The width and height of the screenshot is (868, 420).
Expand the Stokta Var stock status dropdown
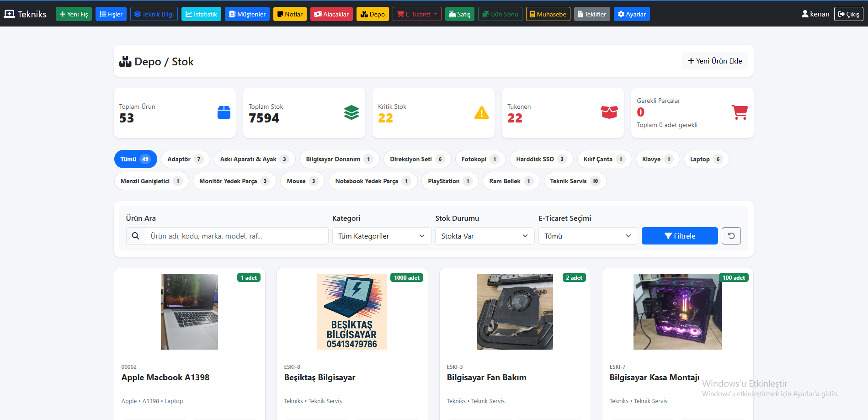pos(485,236)
